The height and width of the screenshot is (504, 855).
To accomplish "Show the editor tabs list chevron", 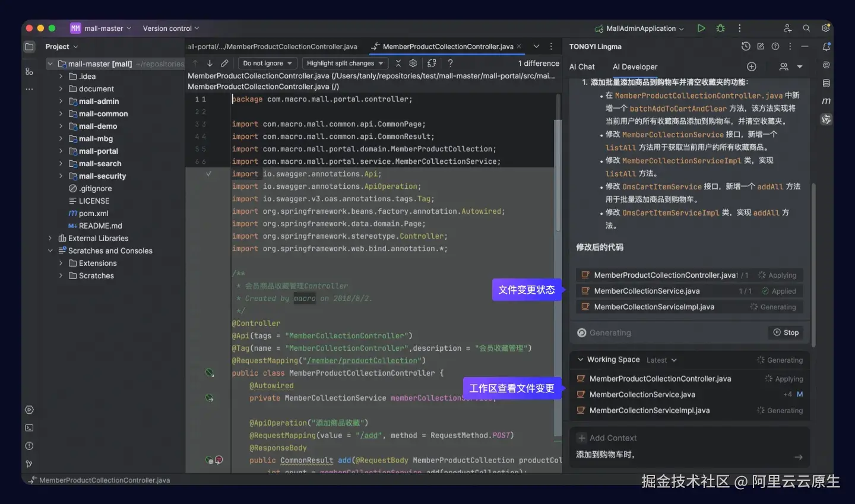I will pyautogui.click(x=536, y=46).
